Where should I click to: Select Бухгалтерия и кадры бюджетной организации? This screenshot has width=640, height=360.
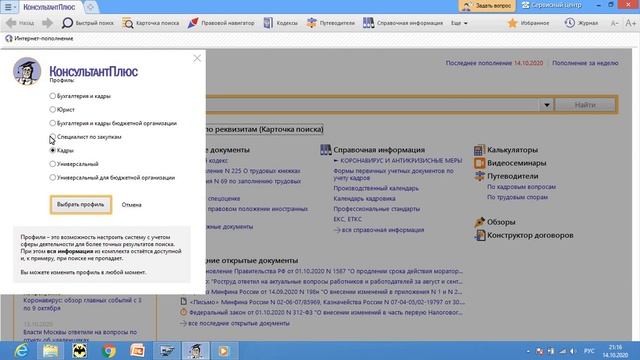coord(52,123)
